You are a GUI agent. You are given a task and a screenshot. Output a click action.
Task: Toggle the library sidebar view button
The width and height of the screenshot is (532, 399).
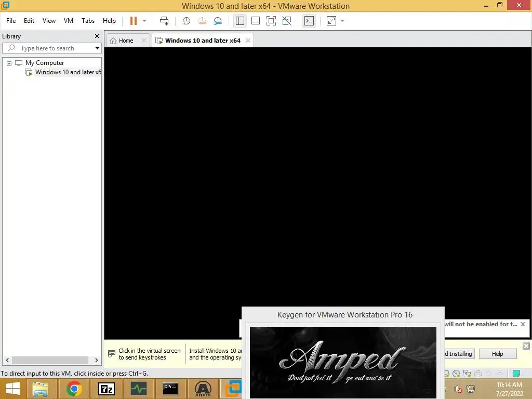pyautogui.click(x=240, y=21)
